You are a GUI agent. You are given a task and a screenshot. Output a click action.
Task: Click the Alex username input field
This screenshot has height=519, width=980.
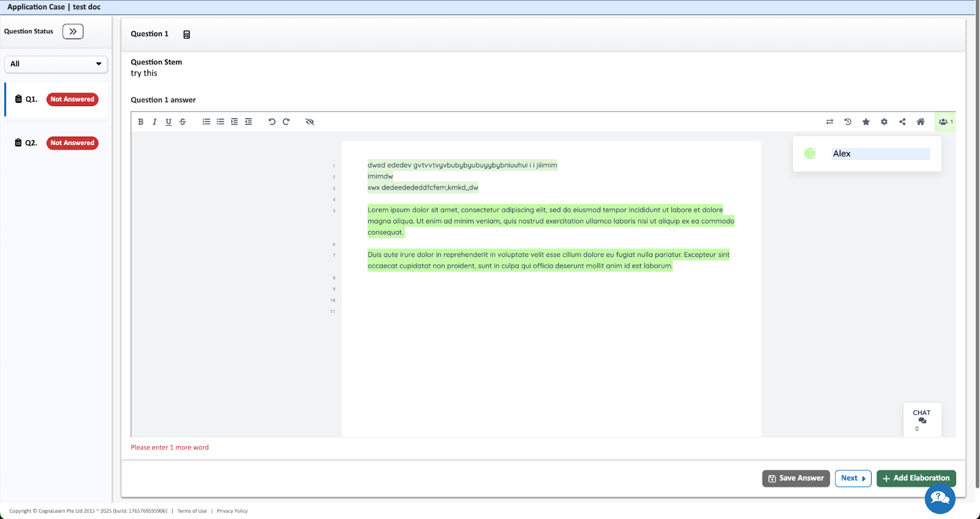click(x=880, y=154)
